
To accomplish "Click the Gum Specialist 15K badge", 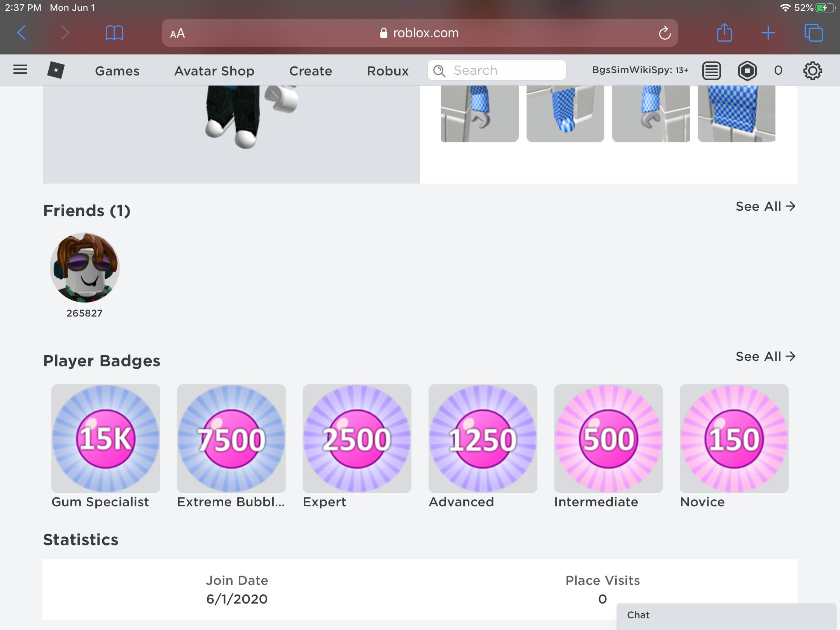I will point(106,438).
